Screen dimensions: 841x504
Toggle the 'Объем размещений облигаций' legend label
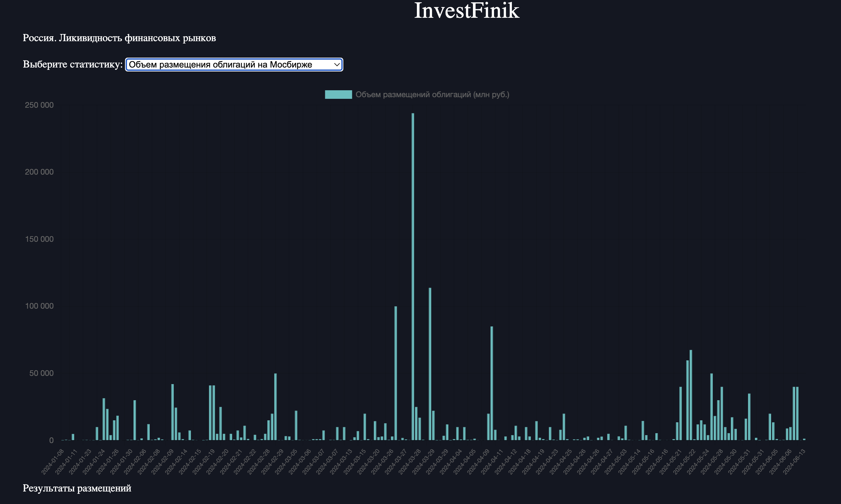tap(432, 95)
